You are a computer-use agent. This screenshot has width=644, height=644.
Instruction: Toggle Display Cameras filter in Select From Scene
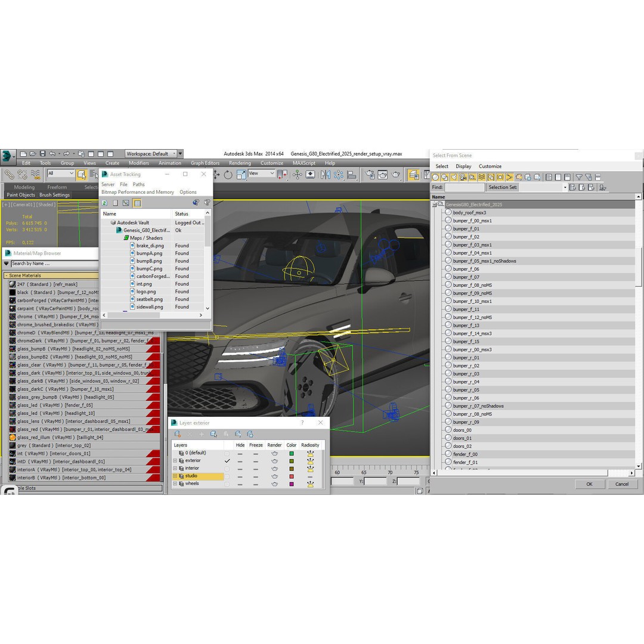463,178
